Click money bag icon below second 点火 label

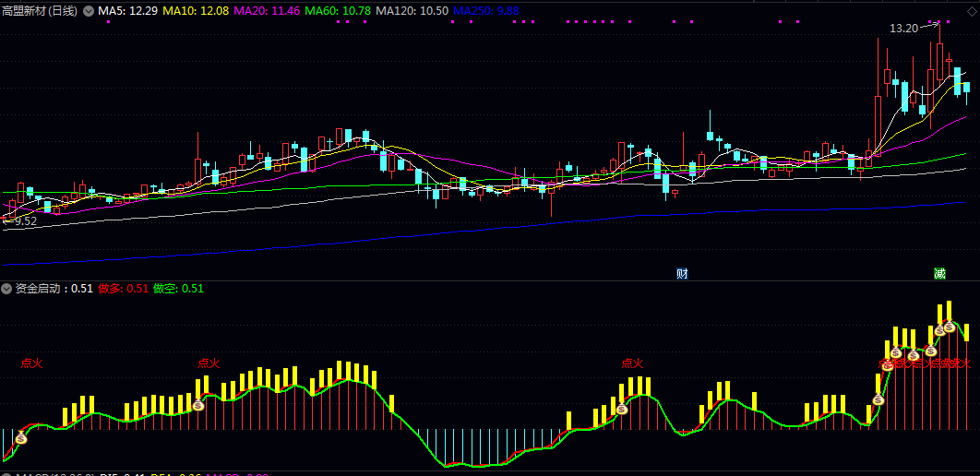pyautogui.click(x=197, y=405)
